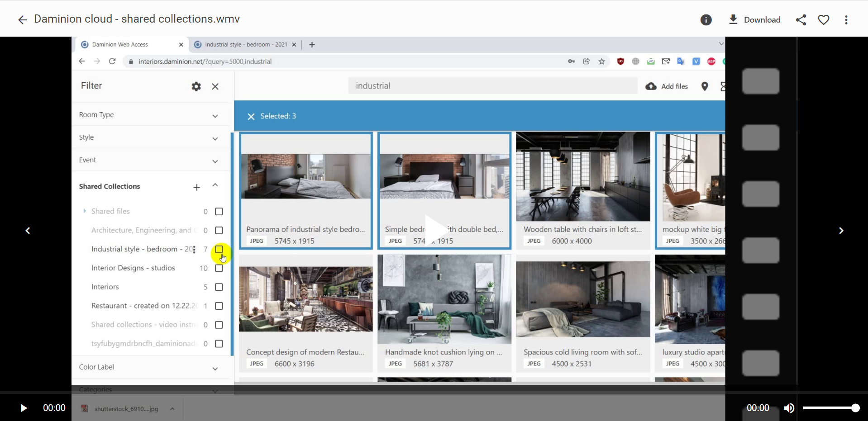This screenshot has height=421, width=868.
Task: Mute the video volume speaker icon
Action: 789,408
